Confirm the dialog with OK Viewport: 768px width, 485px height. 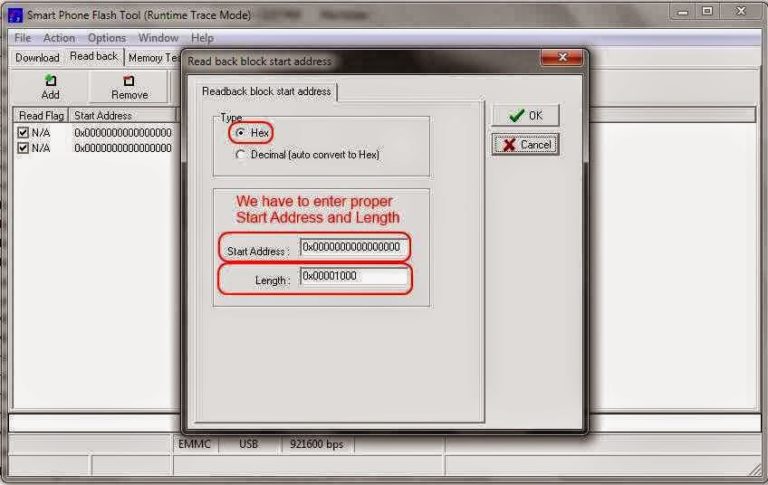click(x=526, y=116)
